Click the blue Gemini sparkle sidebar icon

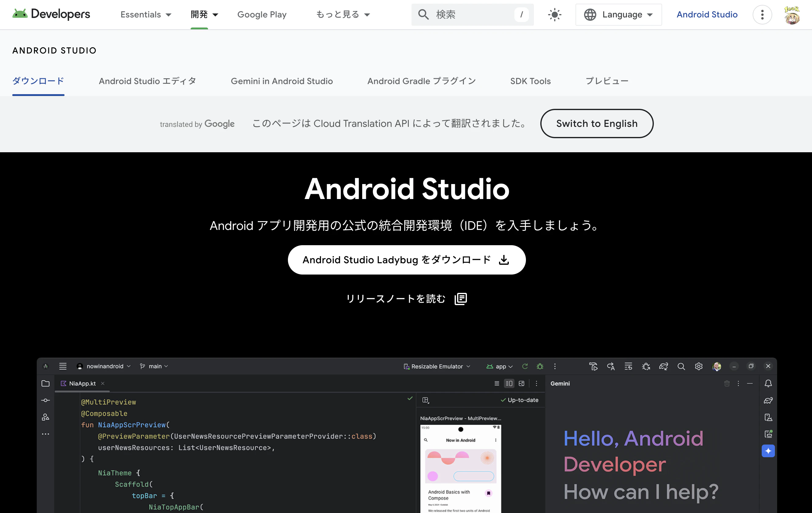coord(768,451)
